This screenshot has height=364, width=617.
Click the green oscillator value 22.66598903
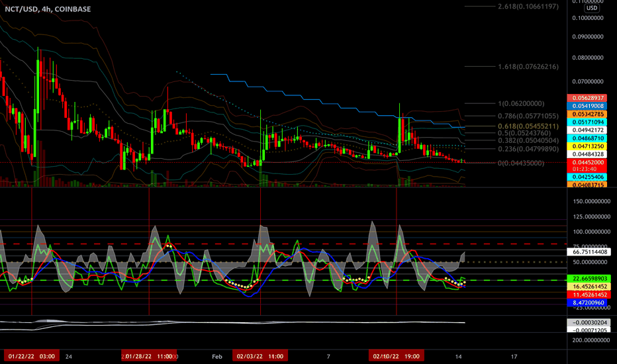tap(589, 279)
